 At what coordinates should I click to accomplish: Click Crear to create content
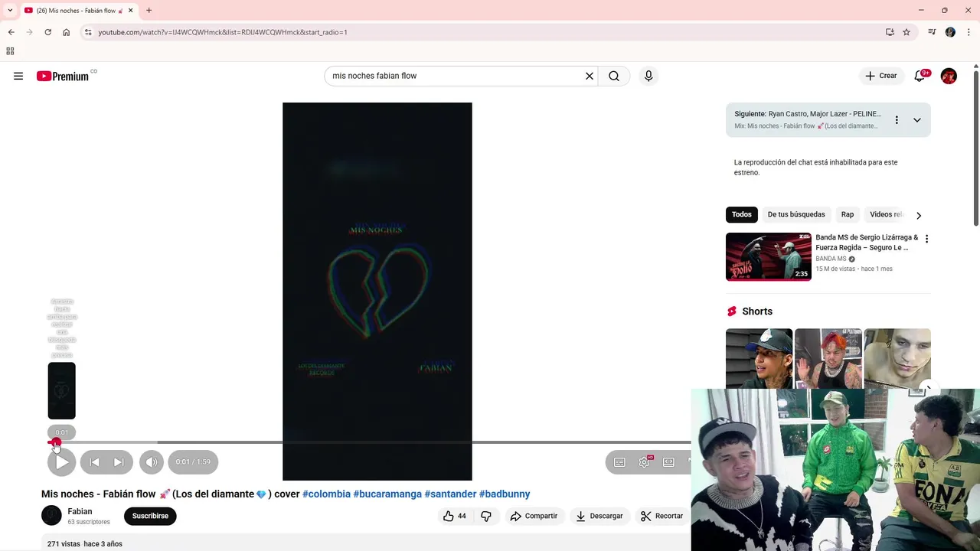point(881,76)
